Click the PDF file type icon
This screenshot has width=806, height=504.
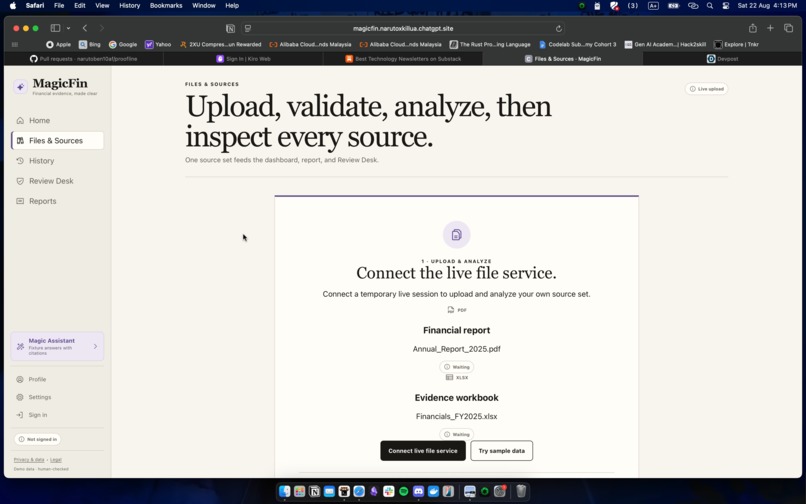[451, 310]
